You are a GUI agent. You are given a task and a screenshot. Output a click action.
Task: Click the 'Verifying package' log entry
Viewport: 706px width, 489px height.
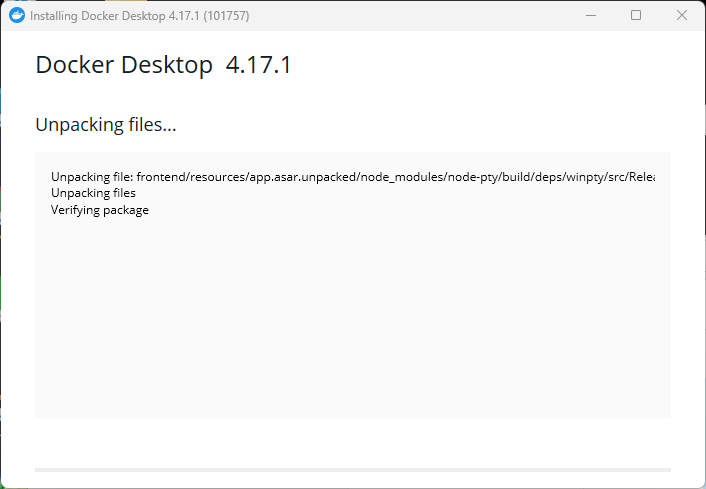[100, 210]
